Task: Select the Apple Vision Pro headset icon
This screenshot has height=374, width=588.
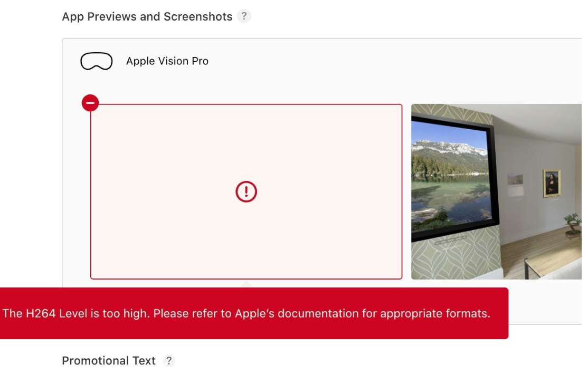Action: (x=97, y=61)
